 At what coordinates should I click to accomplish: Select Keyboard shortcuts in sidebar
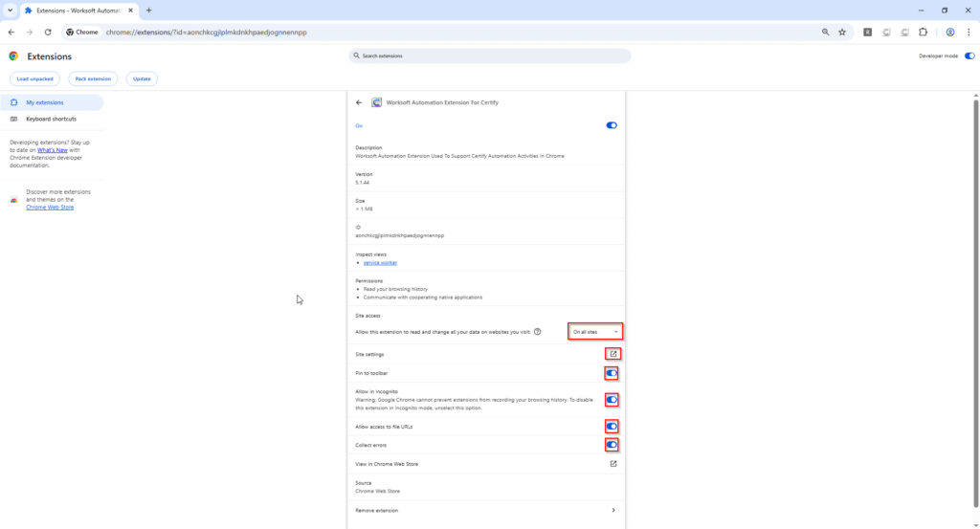click(53, 119)
